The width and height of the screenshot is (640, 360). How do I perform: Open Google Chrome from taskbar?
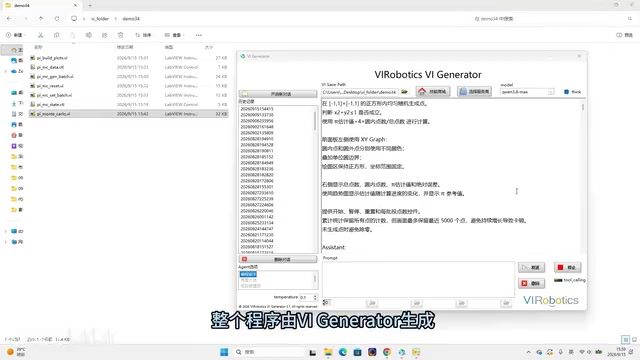click(x=387, y=352)
